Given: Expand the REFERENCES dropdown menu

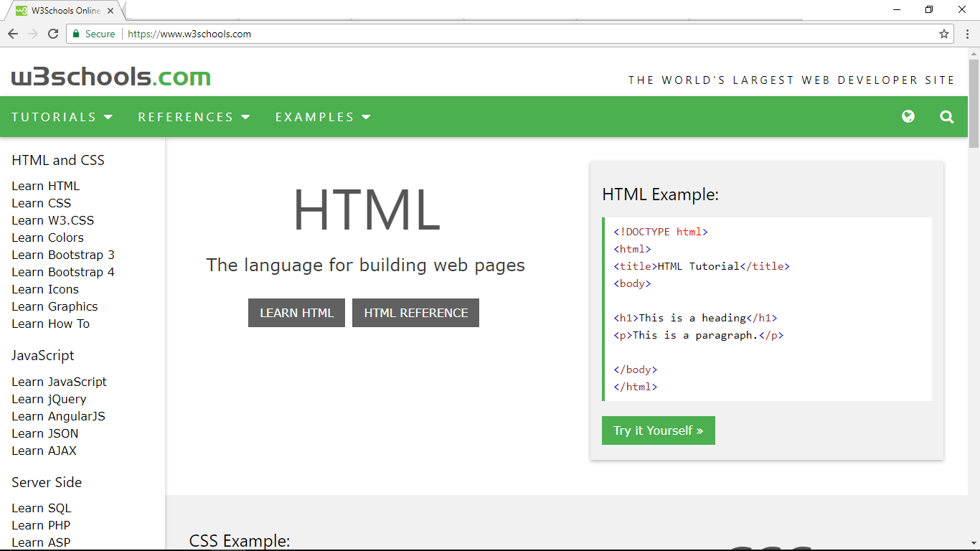Looking at the screenshot, I should coord(194,117).
